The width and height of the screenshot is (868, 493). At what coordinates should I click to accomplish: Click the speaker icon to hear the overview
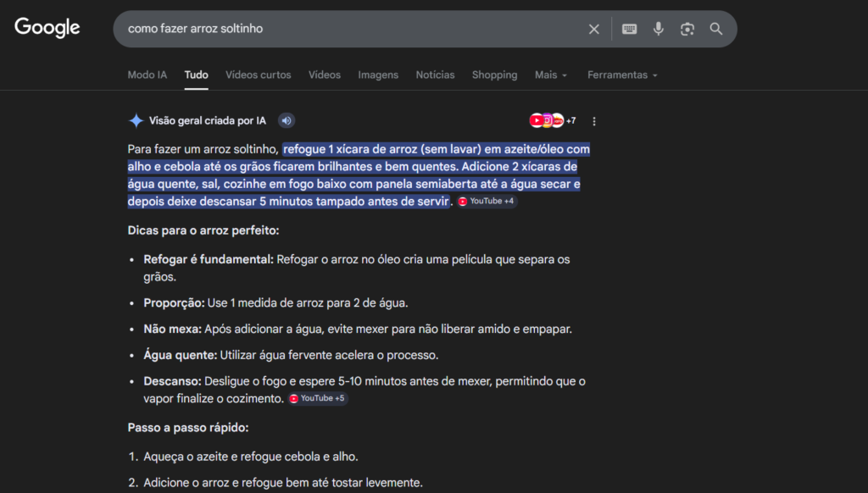click(286, 120)
